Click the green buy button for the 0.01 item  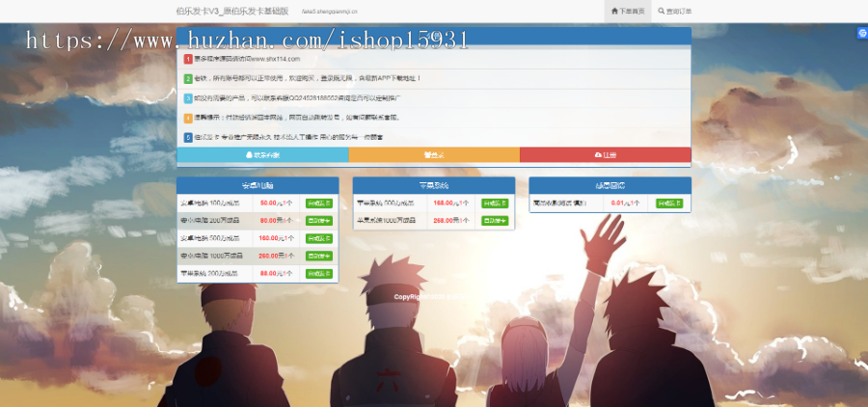[669, 203]
